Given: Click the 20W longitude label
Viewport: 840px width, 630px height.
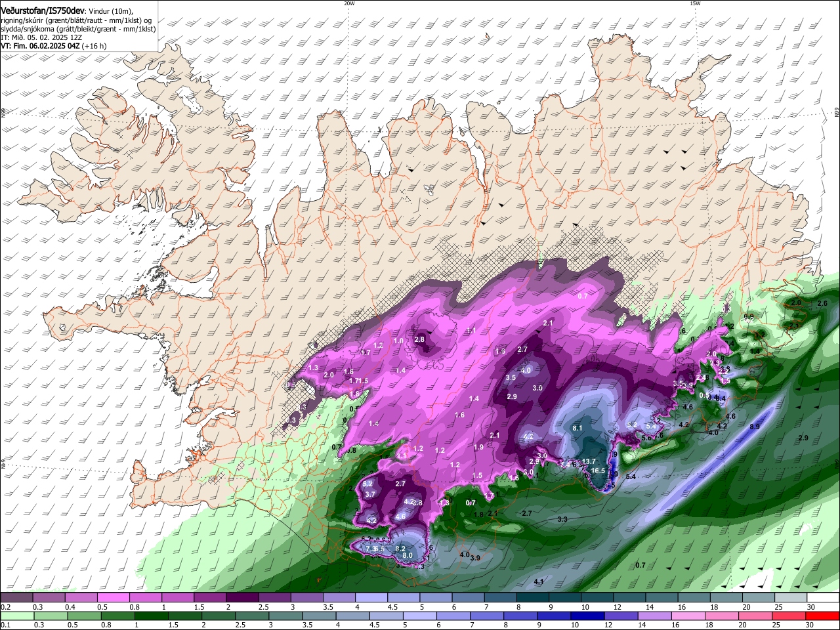Looking at the screenshot, I should pyautogui.click(x=349, y=3).
